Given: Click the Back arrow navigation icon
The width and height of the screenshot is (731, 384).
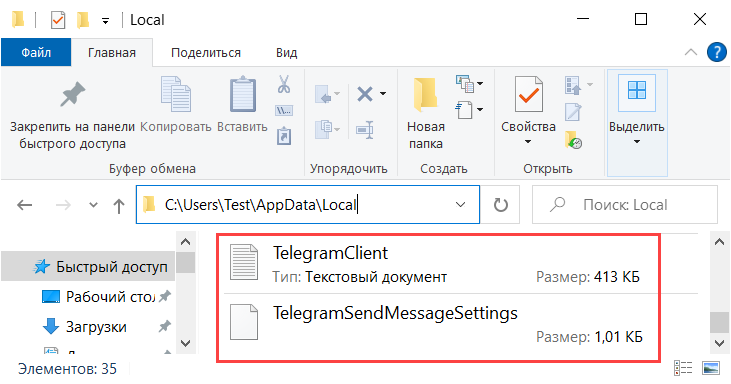Looking at the screenshot, I should point(25,205).
